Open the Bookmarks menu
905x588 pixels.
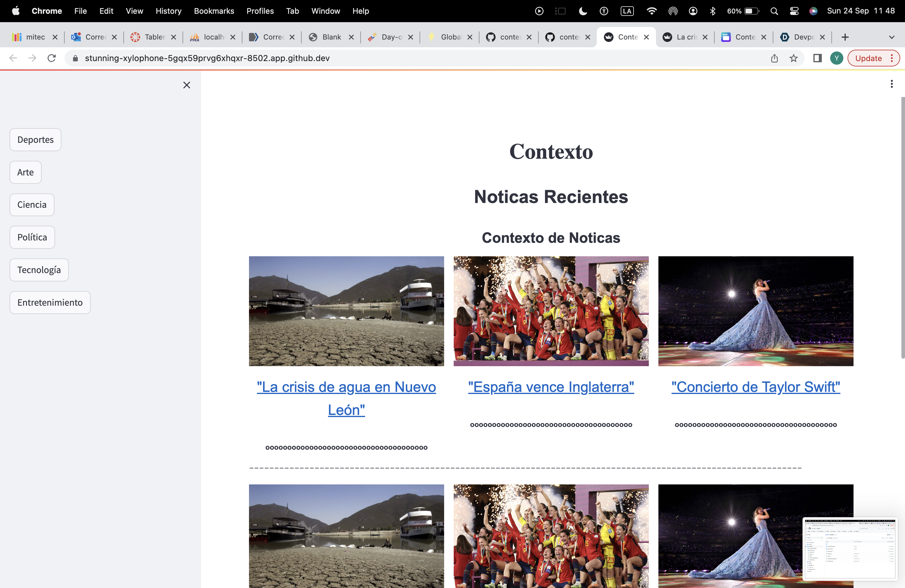tap(214, 11)
